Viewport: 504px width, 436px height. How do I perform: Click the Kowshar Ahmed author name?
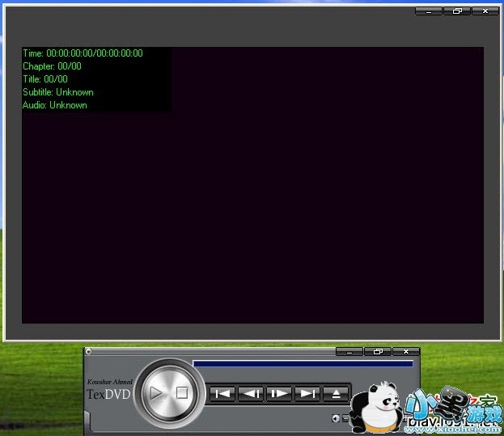coord(109,382)
